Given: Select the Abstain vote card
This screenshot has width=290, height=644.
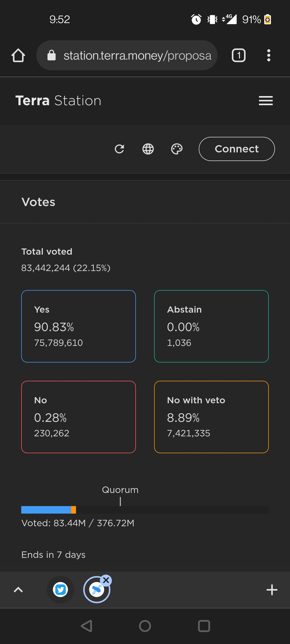Looking at the screenshot, I should [x=211, y=326].
